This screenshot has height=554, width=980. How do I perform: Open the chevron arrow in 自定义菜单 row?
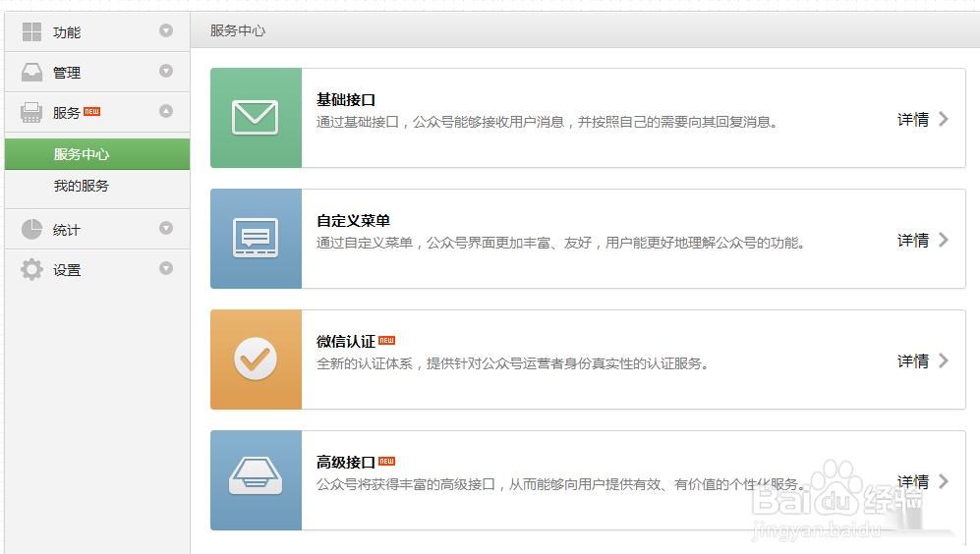tap(943, 240)
